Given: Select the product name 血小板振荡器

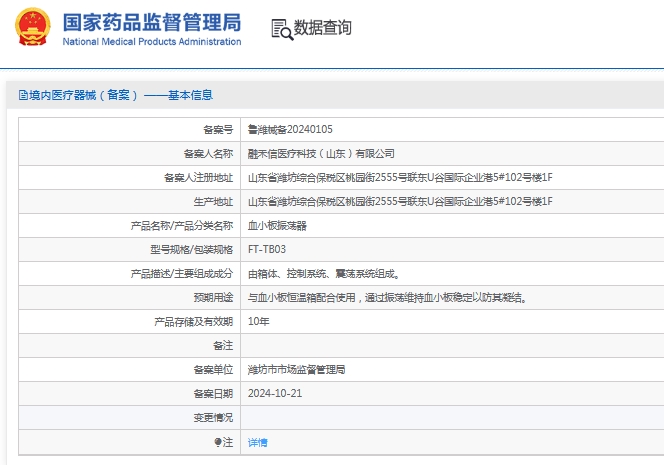Looking at the screenshot, I should click(x=277, y=226).
